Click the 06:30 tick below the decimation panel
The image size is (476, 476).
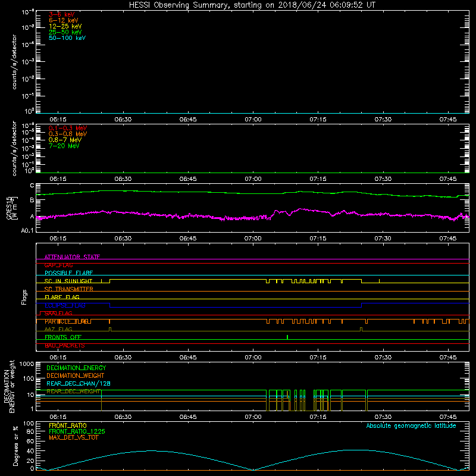(123, 417)
